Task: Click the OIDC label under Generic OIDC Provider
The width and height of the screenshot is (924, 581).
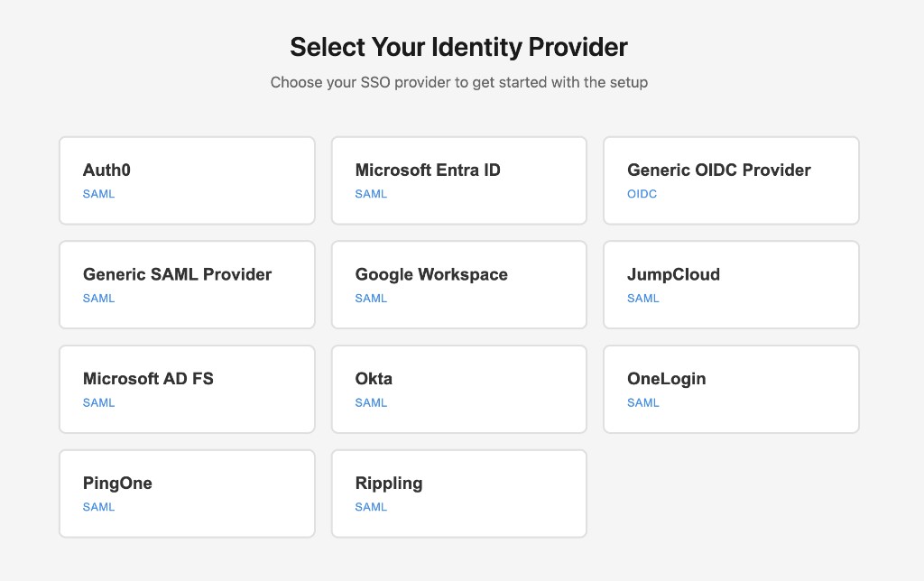Action: coord(642,194)
